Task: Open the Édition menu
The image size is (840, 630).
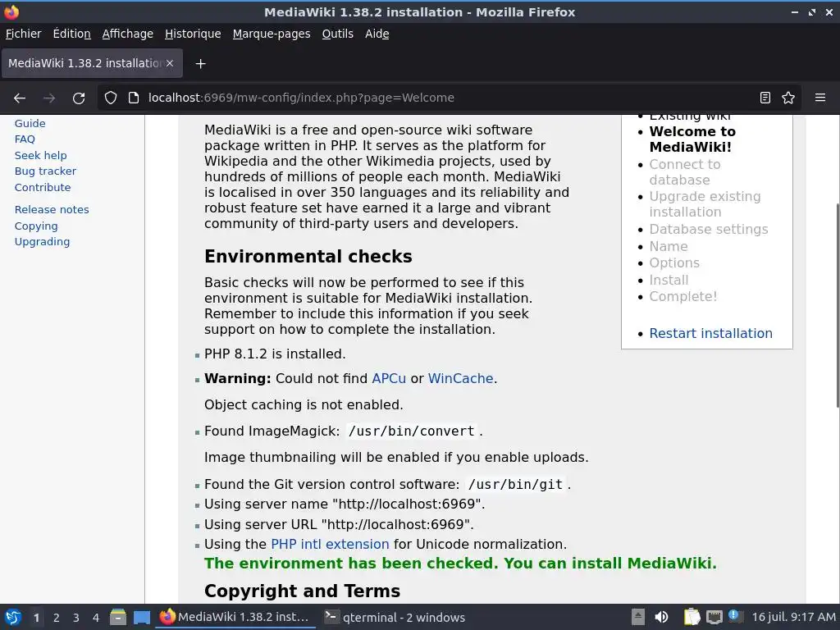Action: click(x=72, y=34)
